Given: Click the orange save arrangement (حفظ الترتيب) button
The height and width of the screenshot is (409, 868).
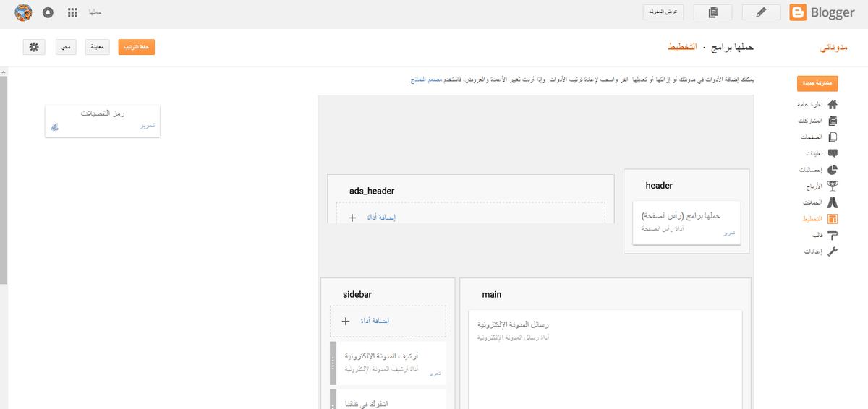Looking at the screenshot, I should (137, 47).
